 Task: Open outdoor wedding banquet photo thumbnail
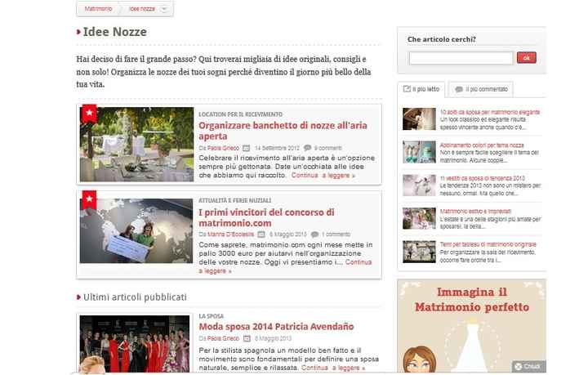[137, 145]
